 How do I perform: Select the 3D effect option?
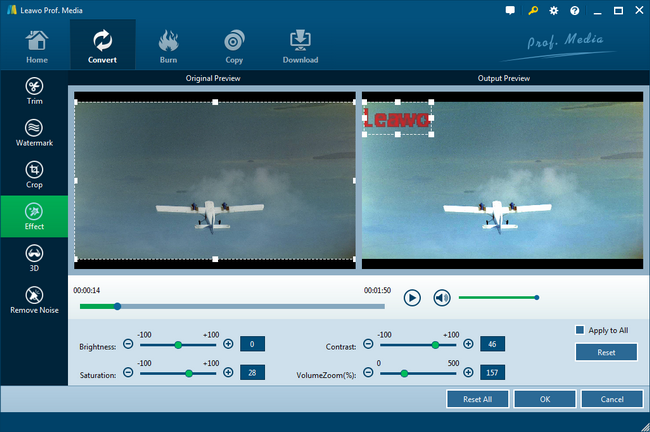(x=34, y=258)
